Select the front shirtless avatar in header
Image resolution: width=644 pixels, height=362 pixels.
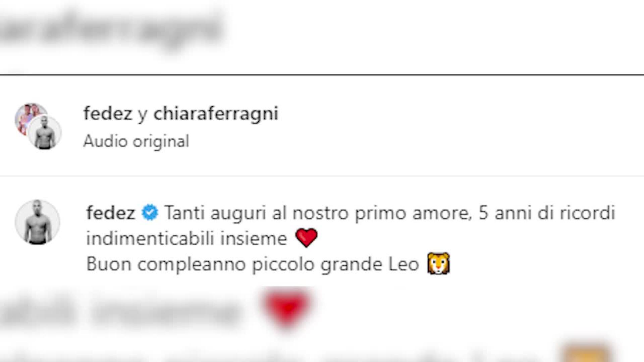pyautogui.click(x=44, y=132)
